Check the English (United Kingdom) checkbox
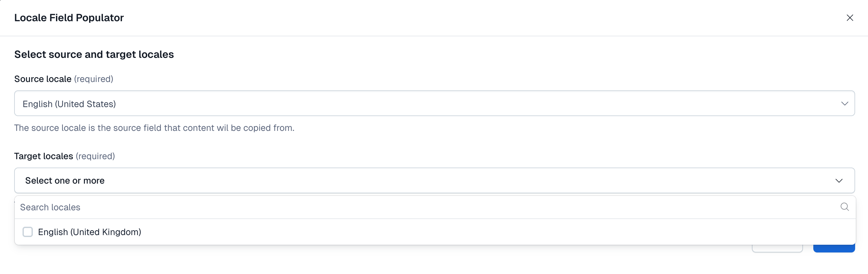 pyautogui.click(x=28, y=232)
